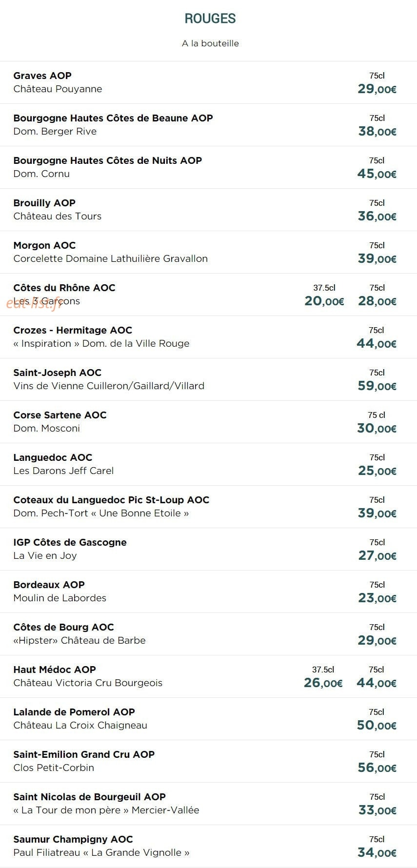
Task: Select the Graves AOP Château Pouyanne entry
Action: pyautogui.click(x=208, y=82)
